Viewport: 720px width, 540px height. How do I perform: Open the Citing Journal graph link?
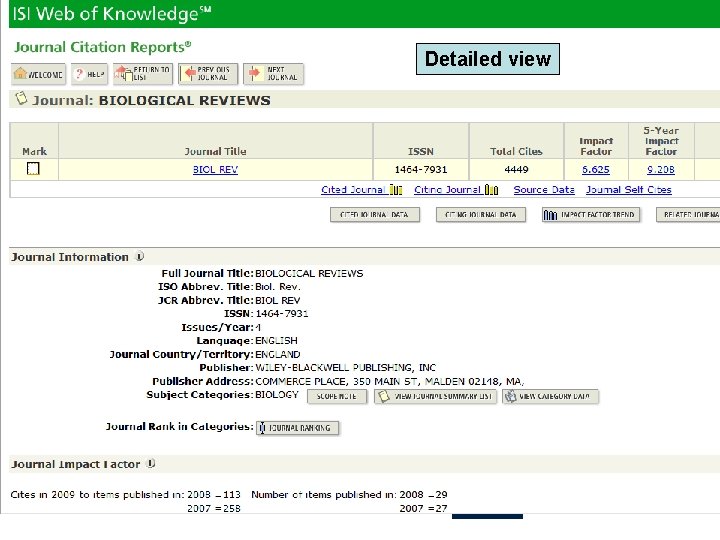click(456, 190)
